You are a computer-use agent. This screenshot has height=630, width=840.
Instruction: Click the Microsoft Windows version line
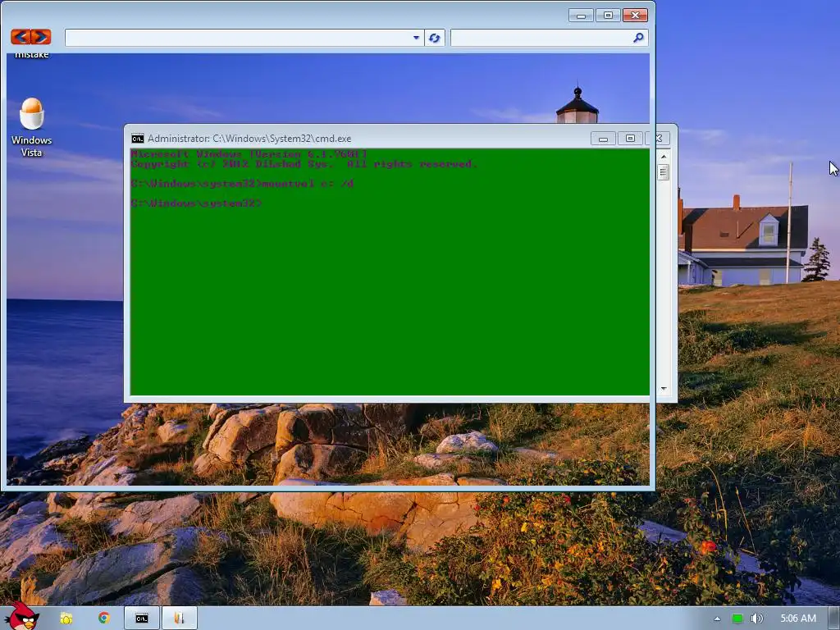point(249,154)
